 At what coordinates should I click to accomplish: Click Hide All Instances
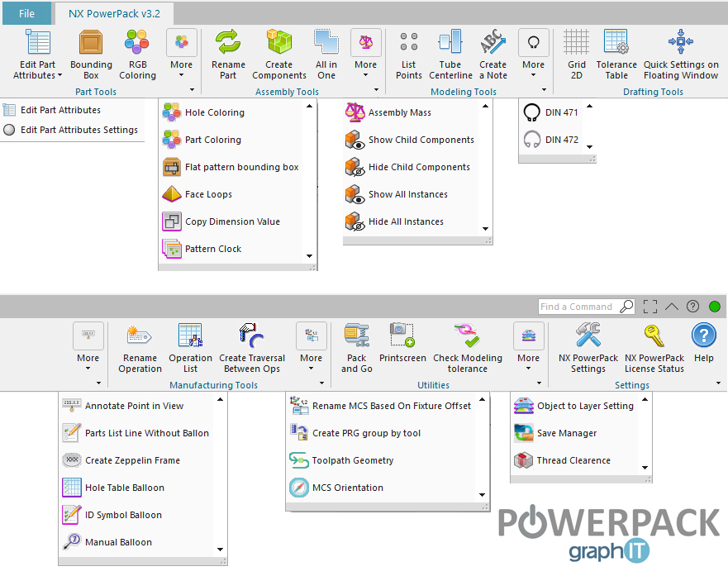[411, 221]
